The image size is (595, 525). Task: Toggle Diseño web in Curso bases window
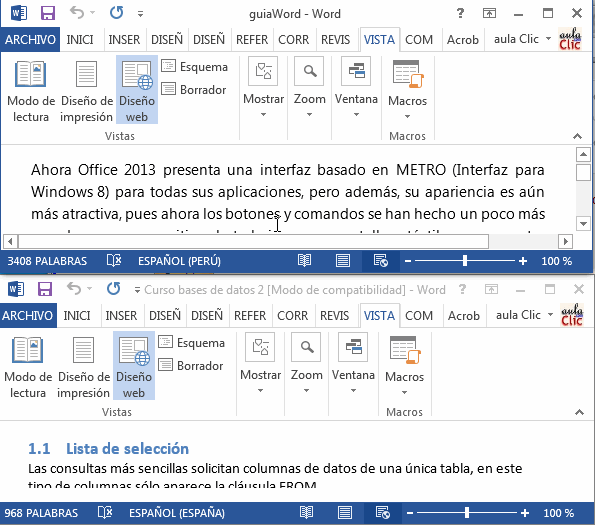134,366
